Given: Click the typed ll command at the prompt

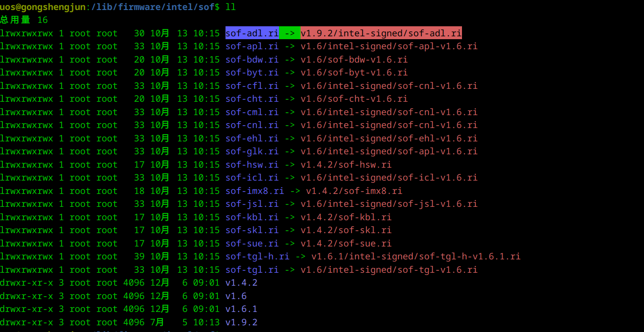Looking at the screenshot, I should (x=230, y=7).
